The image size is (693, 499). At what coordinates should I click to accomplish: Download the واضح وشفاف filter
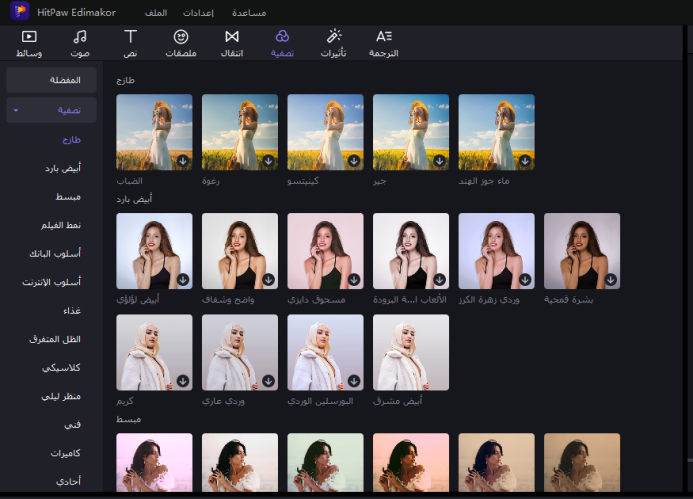(268, 280)
